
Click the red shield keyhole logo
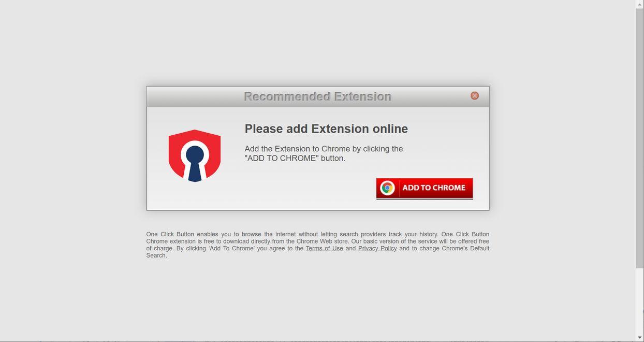tap(195, 155)
